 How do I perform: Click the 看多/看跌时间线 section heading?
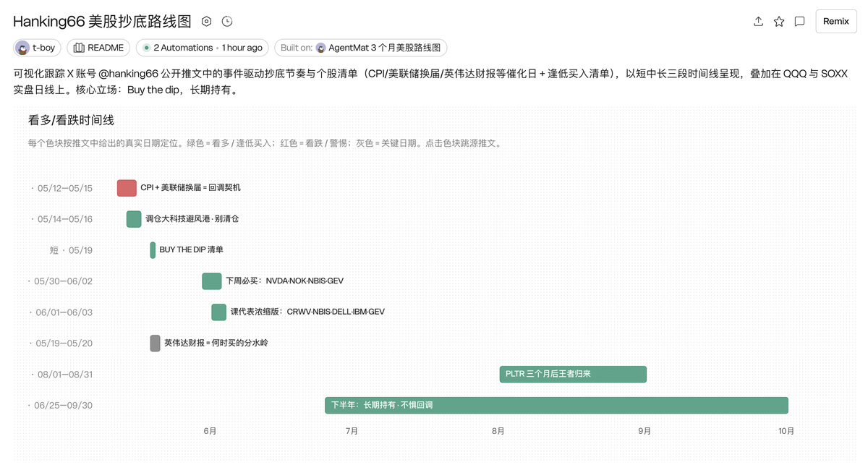point(71,120)
